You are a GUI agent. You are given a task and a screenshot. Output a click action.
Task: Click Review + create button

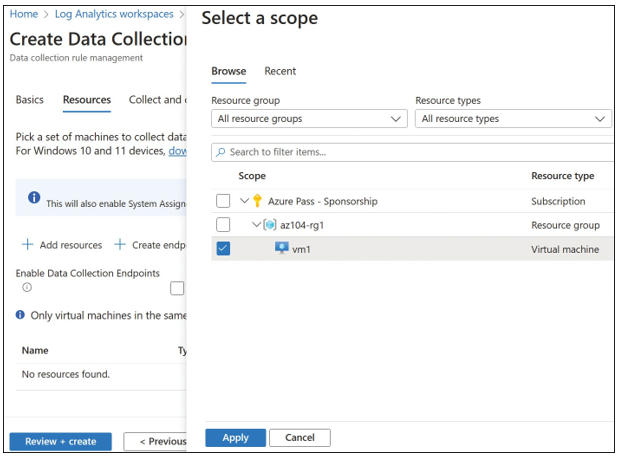[x=60, y=441]
